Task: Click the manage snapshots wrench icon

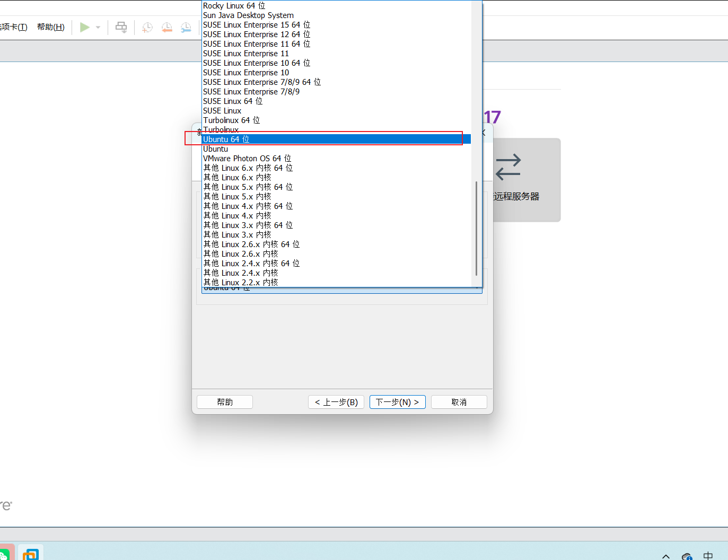Action: [186, 28]
